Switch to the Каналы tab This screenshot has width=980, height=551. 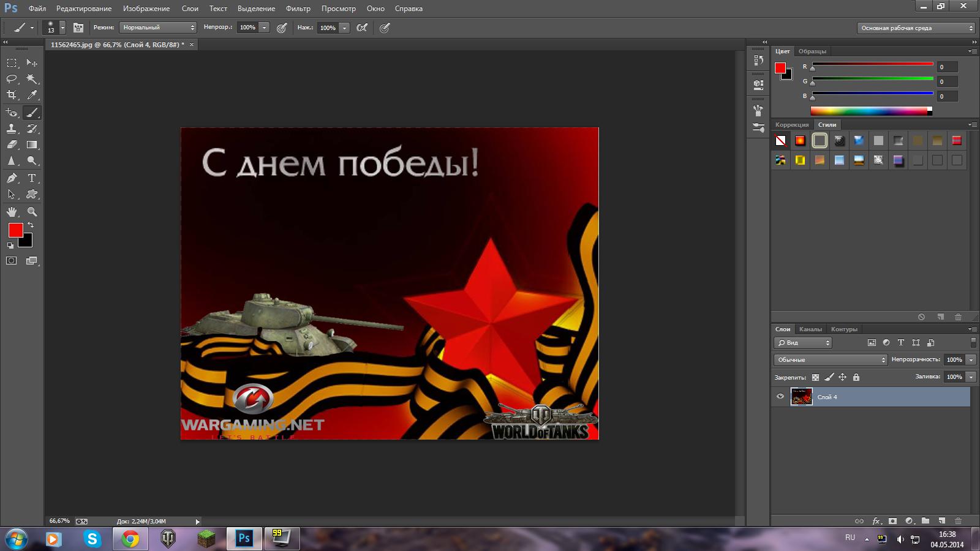[810, 329]
